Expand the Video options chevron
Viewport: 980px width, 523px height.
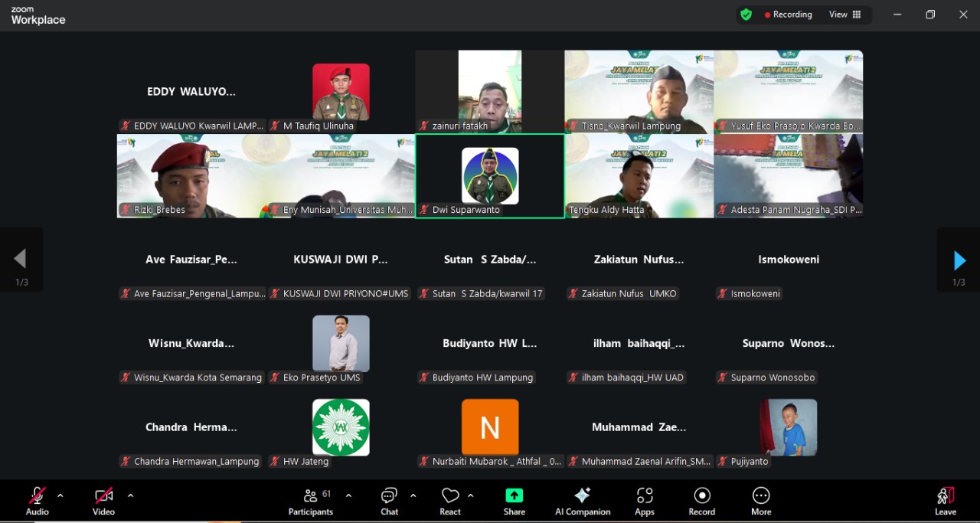tap(130, 495)
